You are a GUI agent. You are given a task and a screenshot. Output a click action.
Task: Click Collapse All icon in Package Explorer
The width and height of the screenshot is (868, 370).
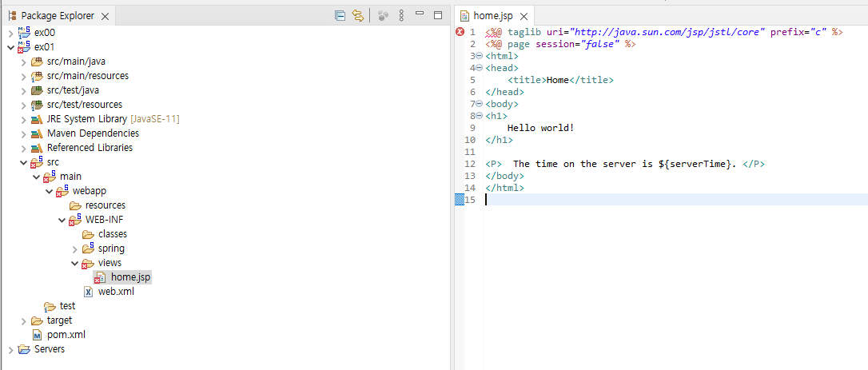coord(340,15)
